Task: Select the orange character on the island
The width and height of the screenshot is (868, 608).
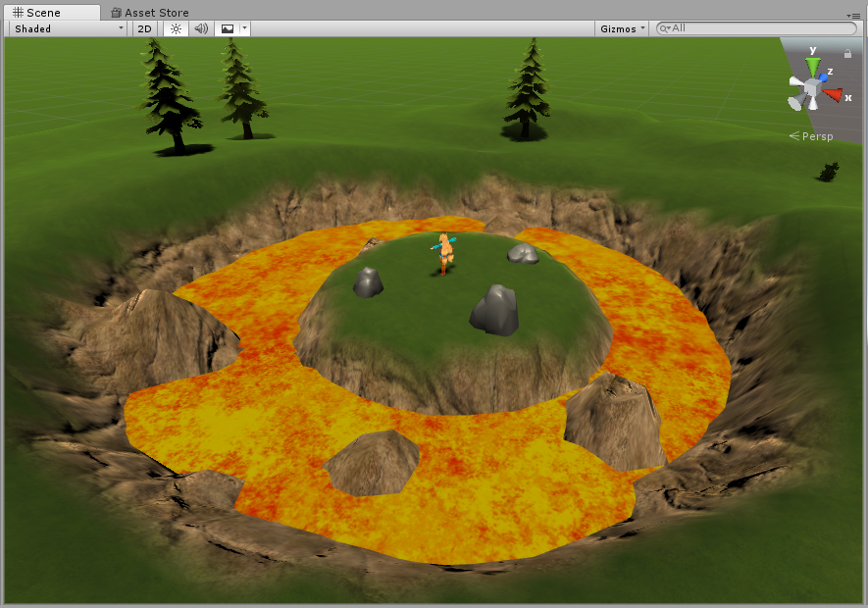Action: point(445,253)
